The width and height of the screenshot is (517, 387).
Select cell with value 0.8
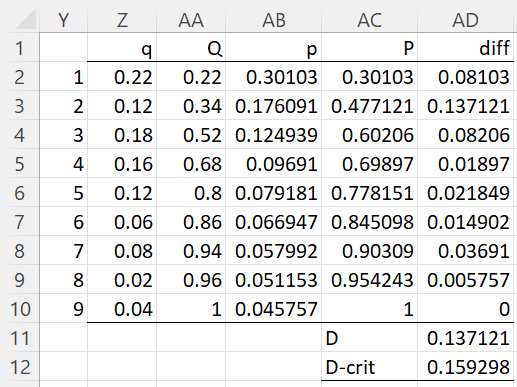191,193
